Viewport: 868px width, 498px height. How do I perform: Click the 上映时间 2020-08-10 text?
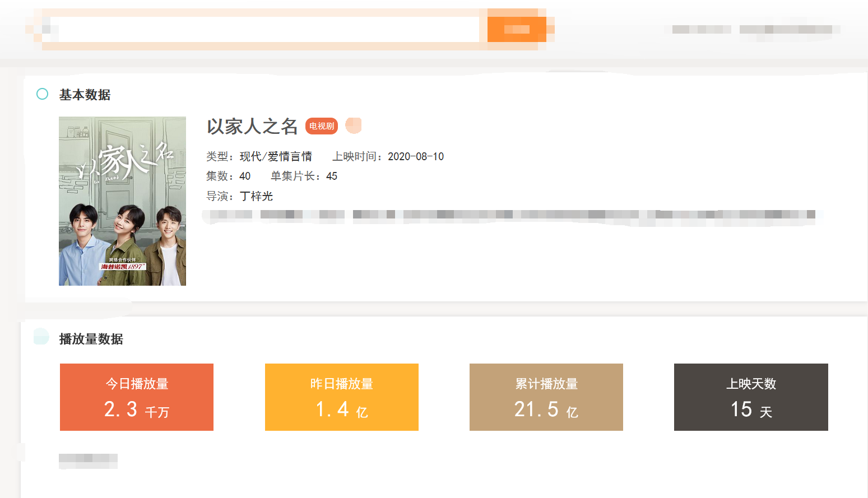[388, 156]
